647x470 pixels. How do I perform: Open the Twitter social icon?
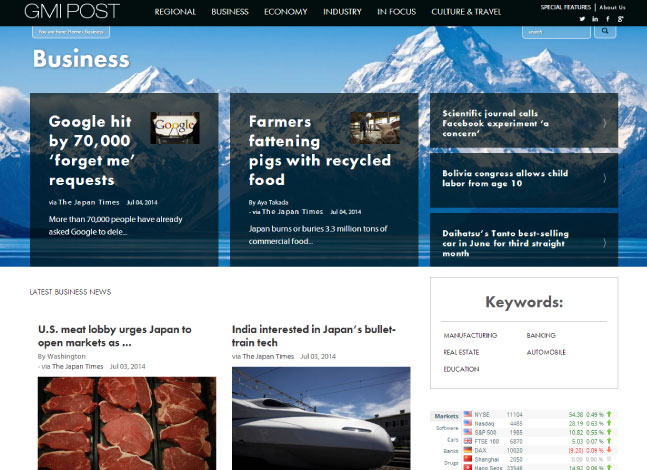point(582,19)
